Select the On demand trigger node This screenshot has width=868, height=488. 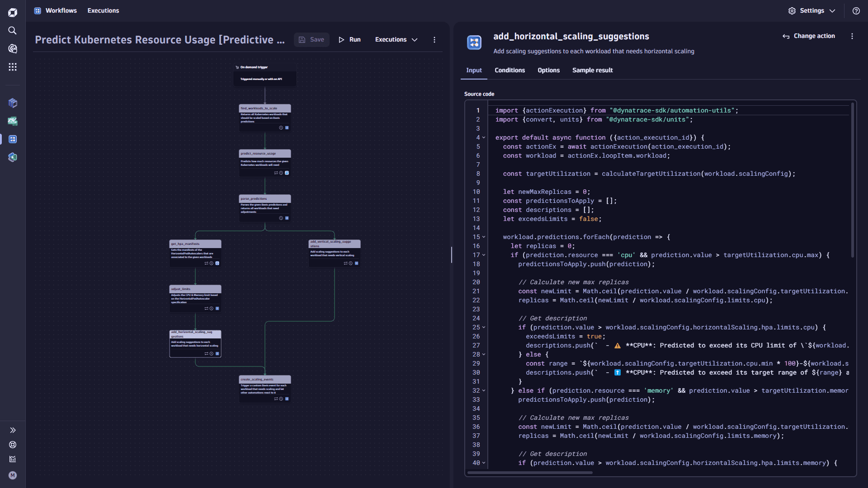(265, 75)
